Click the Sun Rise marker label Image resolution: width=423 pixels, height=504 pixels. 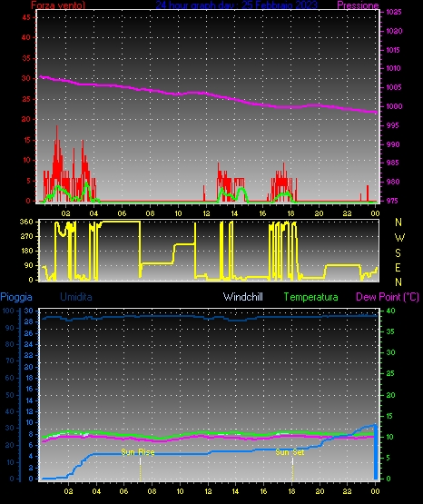[x=138, y=452]
